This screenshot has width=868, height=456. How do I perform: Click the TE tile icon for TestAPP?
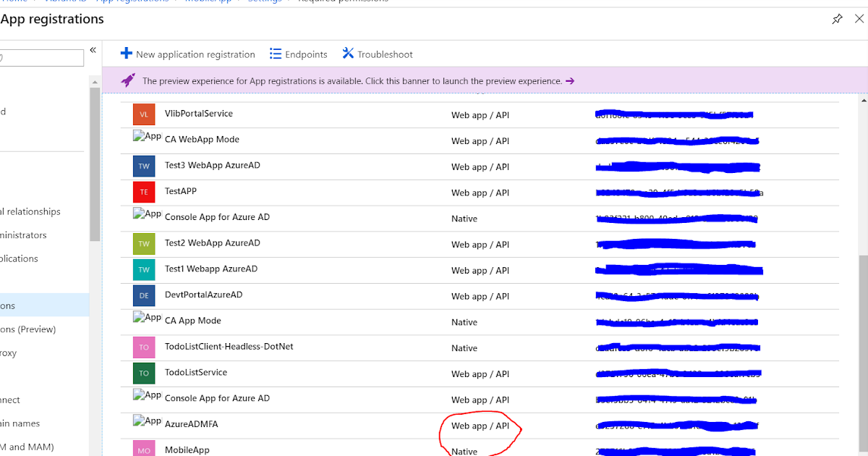point(144,192)
